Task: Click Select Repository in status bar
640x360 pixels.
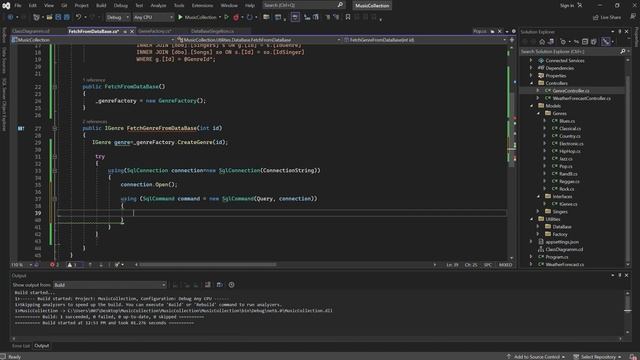Action: [x=597, y=356]
